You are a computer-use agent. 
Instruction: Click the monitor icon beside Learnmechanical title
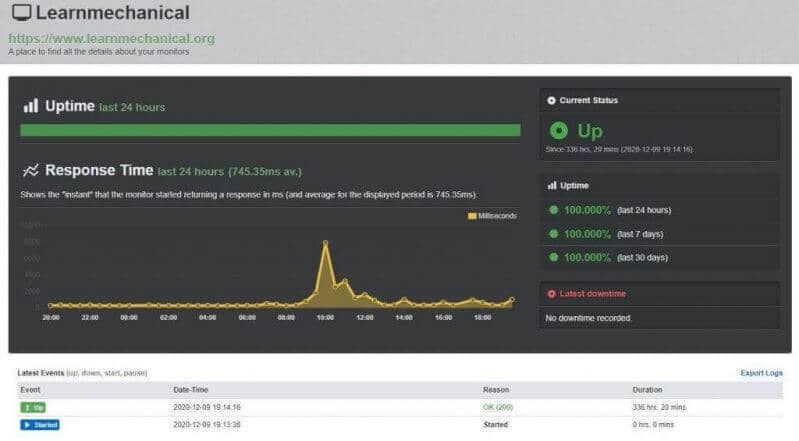pos(21,13)
